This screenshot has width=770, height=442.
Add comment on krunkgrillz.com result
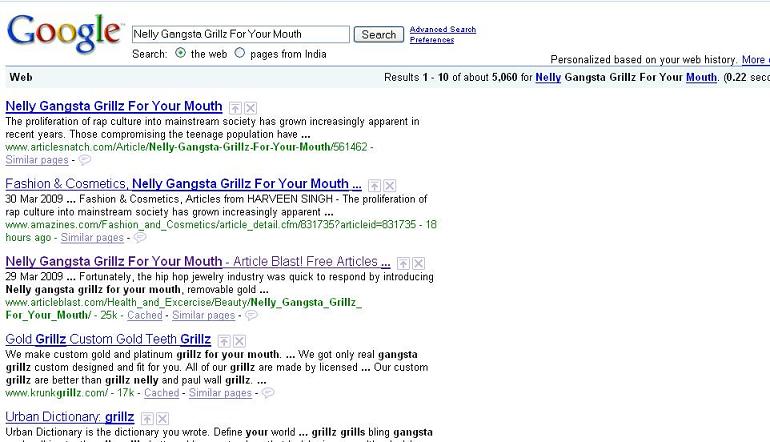268,392
